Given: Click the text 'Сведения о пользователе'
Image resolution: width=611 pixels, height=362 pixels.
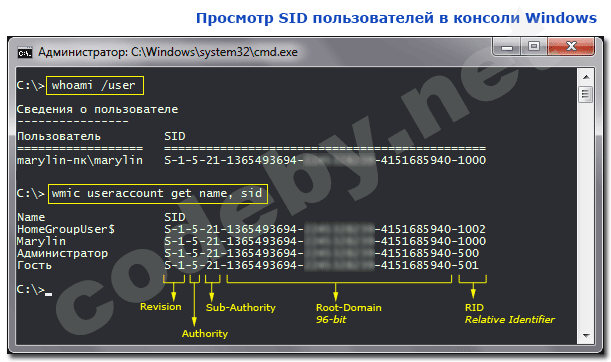Looking at the screenshot, I should click(97, 109).
